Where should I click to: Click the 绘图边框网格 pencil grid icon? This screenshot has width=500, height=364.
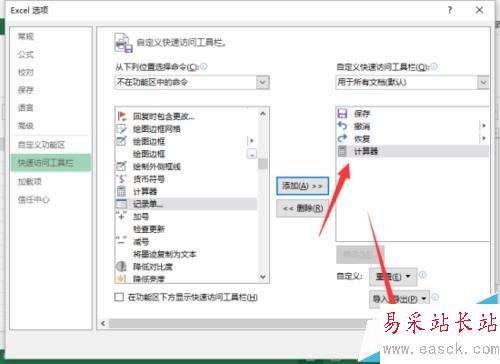[x=122, y=129]
